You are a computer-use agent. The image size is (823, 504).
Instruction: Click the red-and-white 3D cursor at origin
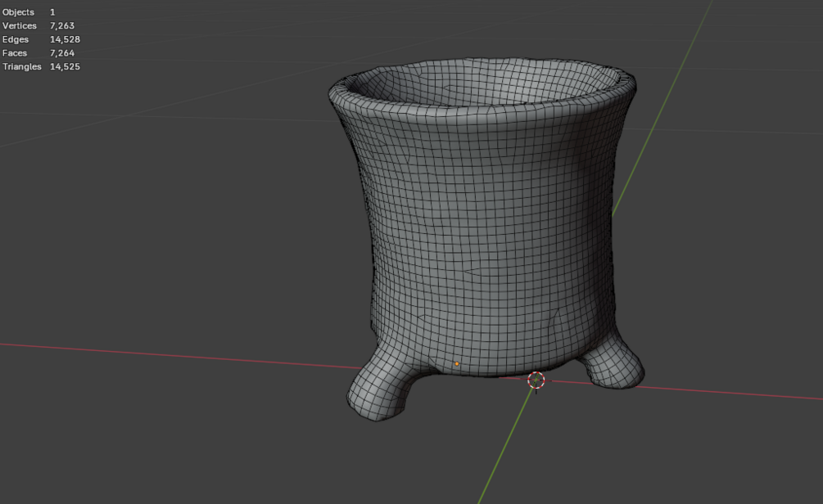[536, 380]
